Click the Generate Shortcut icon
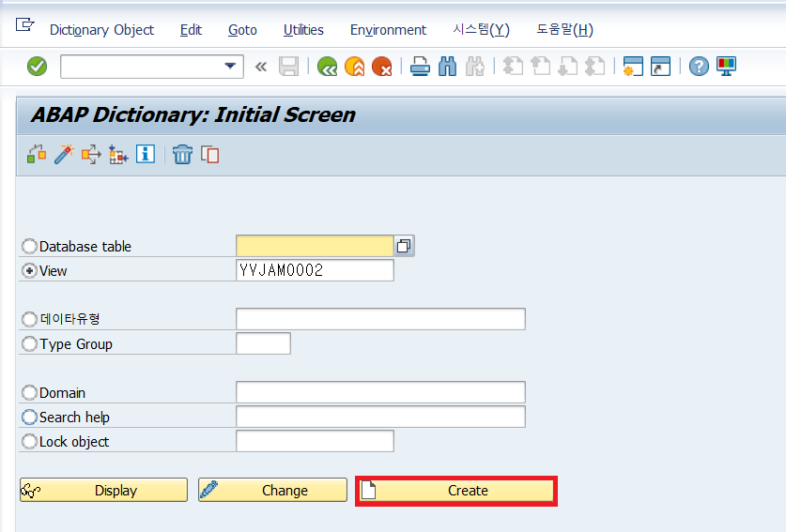786x532 pixels. point(661,66)
